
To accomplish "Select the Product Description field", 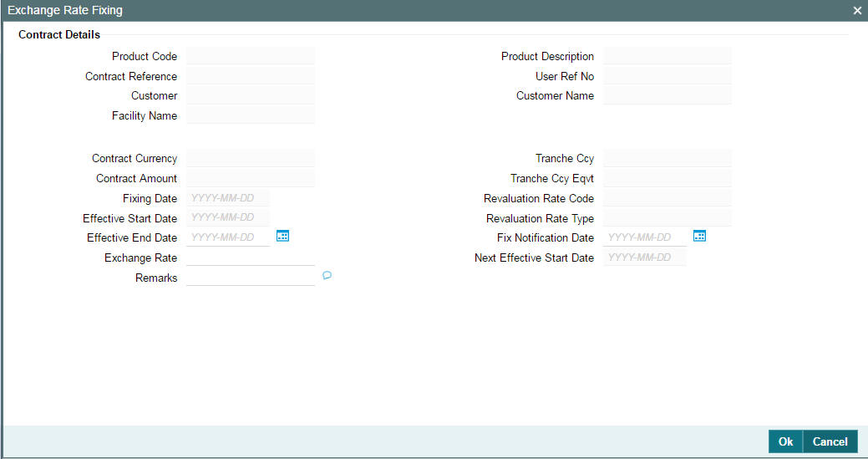I will (667, 56).
